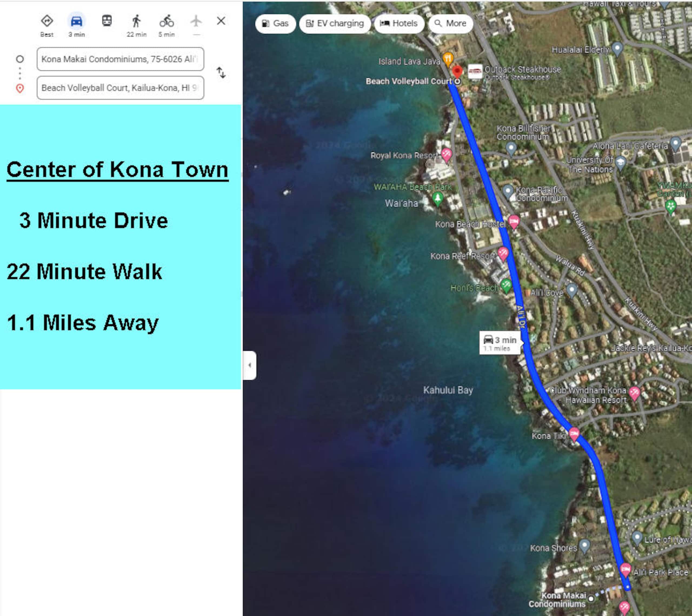Screen dimensions: 692x616
Task: Click the Gas filter chip
Action: [275, 24]
